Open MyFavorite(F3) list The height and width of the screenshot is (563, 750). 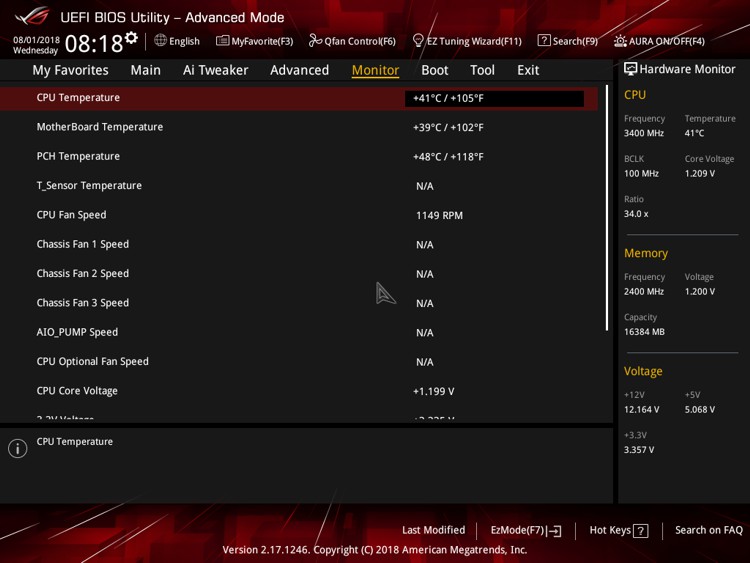[254, 41]
